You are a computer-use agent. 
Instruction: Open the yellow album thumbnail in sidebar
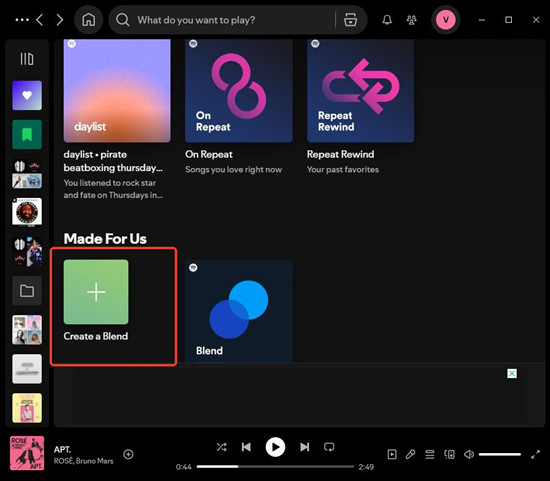pos(27,408)
